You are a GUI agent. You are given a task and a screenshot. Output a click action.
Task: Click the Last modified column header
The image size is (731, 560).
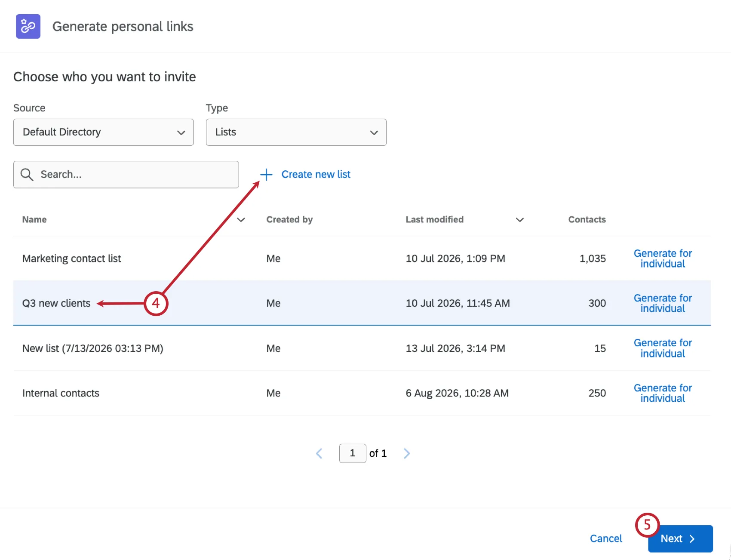(x=434, y=219)
